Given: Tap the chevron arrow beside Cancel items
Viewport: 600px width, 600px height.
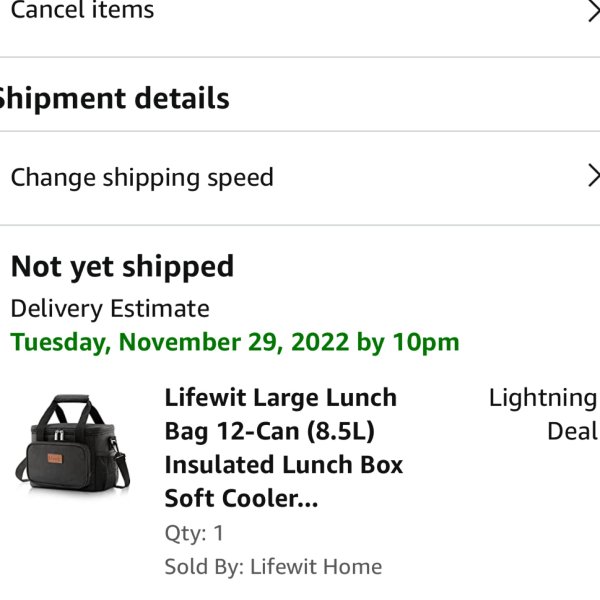Looking at the screenshot, I should click(594, 11).
